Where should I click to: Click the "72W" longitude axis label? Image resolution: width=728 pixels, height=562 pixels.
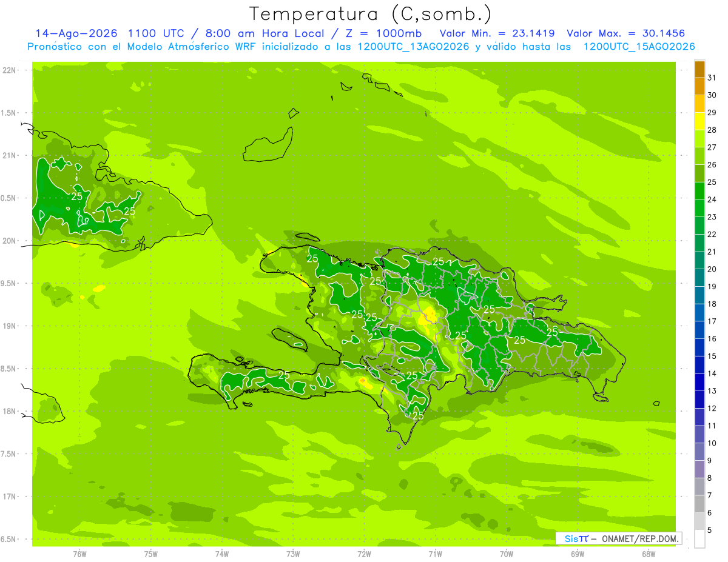364,554
